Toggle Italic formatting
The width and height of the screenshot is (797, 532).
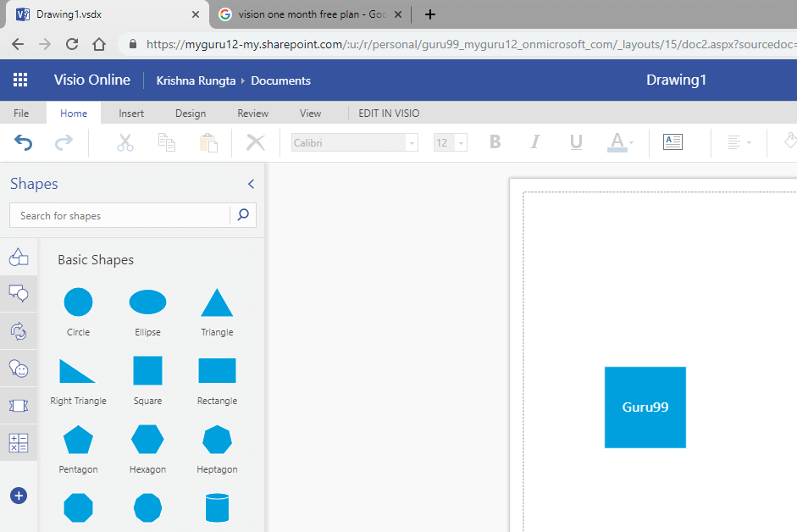tap(535, 142)
